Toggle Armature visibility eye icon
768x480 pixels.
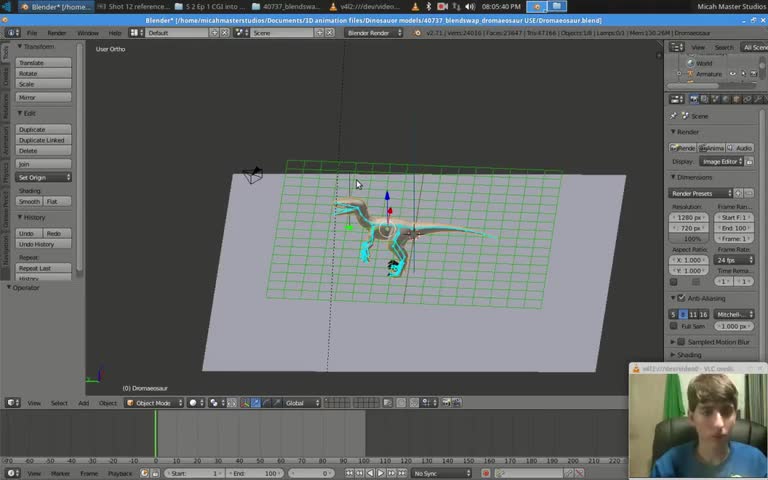pyautogui.click(x=733, y=74)
